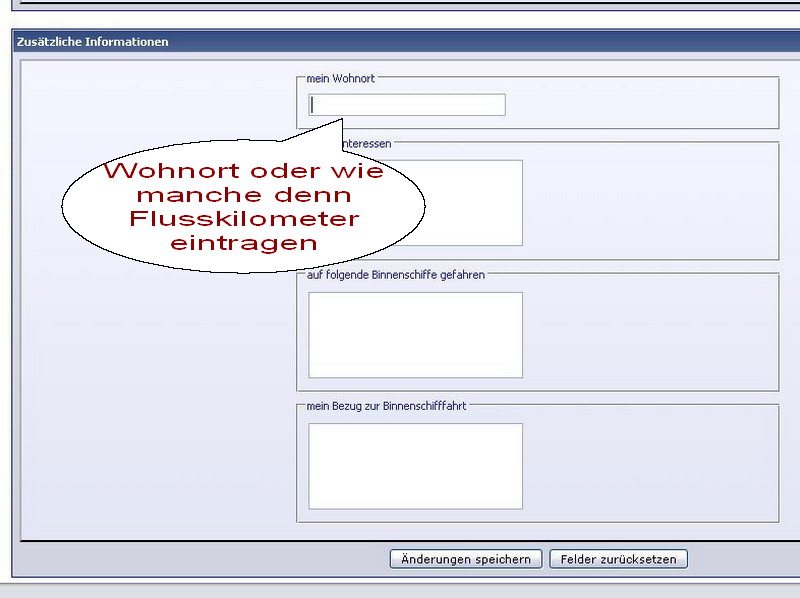Click the mein Wohnort text input
The width and height of the screenshot is (800, 598).
coord(407,105)
